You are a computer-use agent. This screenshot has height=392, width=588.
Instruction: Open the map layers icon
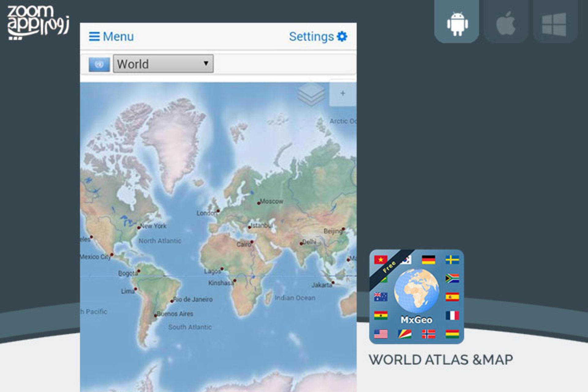311,94
